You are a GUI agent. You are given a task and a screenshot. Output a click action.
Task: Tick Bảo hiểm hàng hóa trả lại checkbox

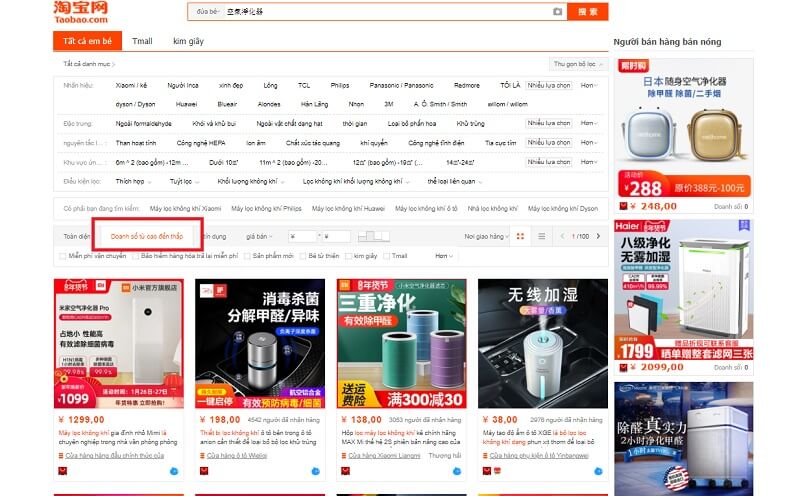click(136, 256)
